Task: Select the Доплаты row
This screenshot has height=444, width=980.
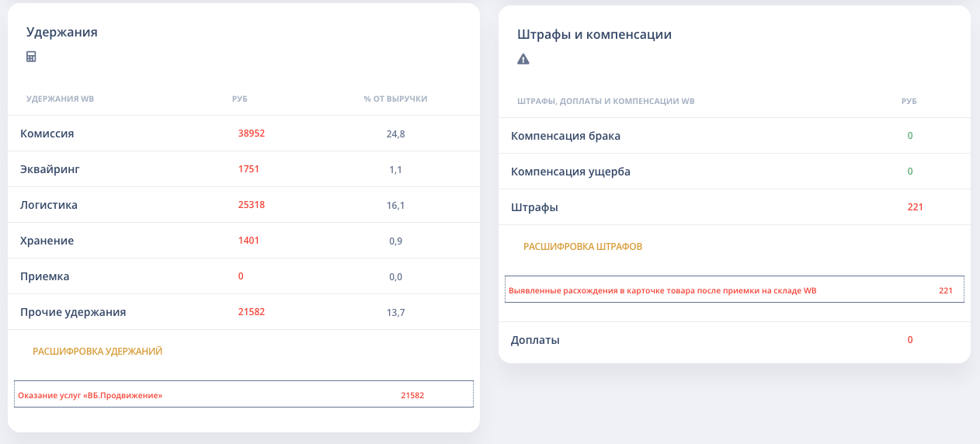Action: point(735,340)
